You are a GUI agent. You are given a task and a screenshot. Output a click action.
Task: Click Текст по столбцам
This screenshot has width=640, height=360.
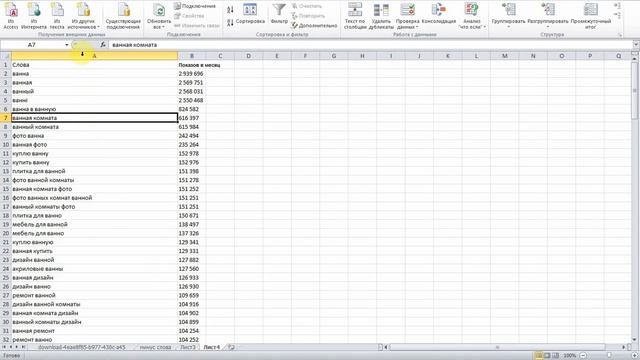point(355,16)
